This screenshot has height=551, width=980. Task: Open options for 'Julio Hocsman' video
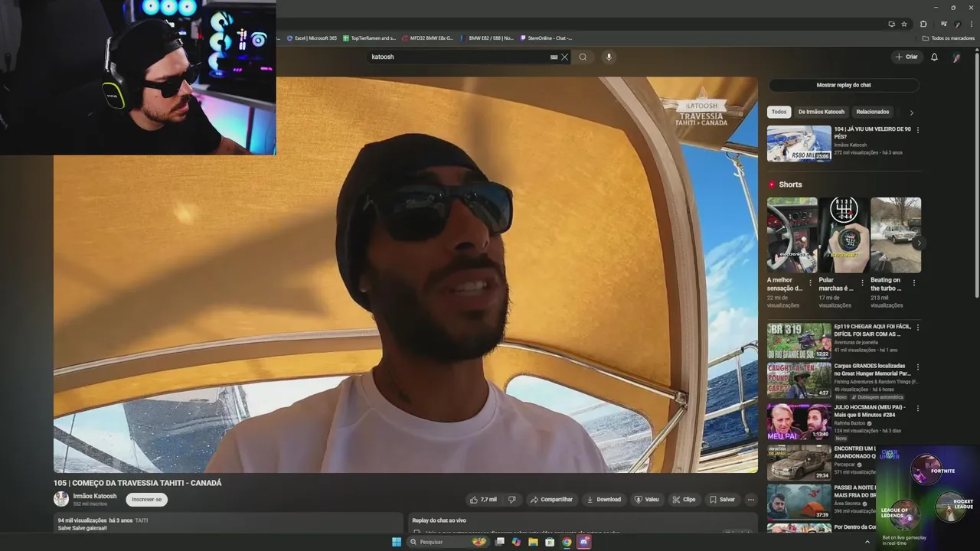point(918,408)
